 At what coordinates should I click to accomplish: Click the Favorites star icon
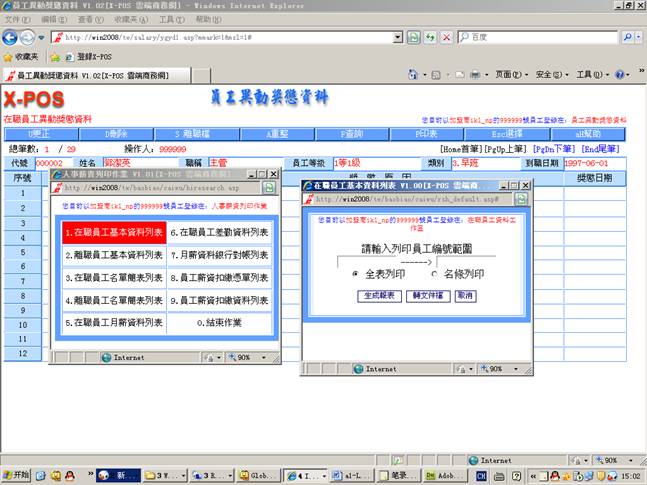[x=9, y=57]
